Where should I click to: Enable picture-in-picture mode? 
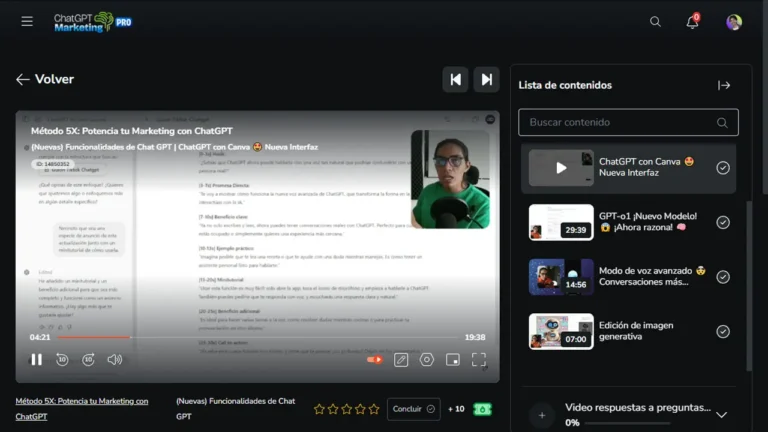tap(453, 360)
